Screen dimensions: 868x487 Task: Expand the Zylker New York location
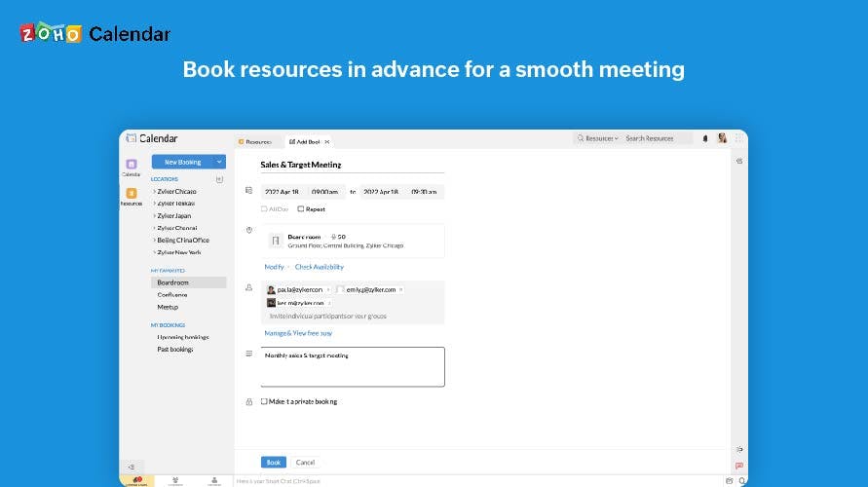click(155, 252)
